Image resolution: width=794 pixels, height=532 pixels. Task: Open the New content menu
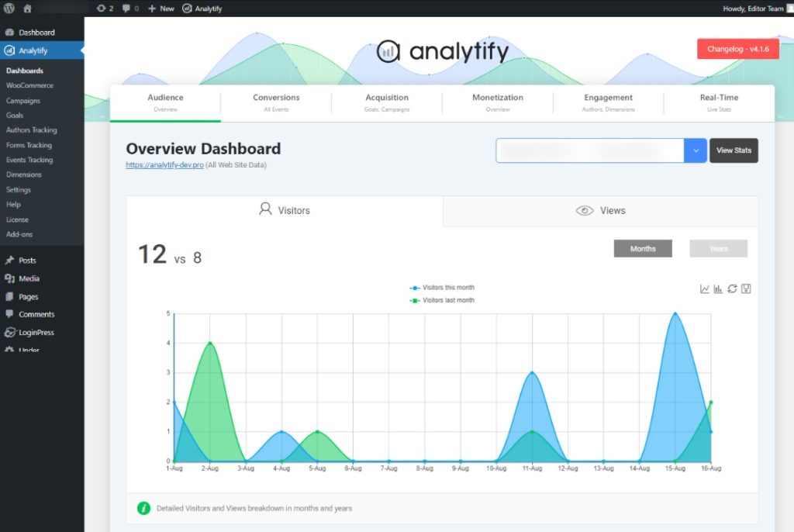coord(161,8)
